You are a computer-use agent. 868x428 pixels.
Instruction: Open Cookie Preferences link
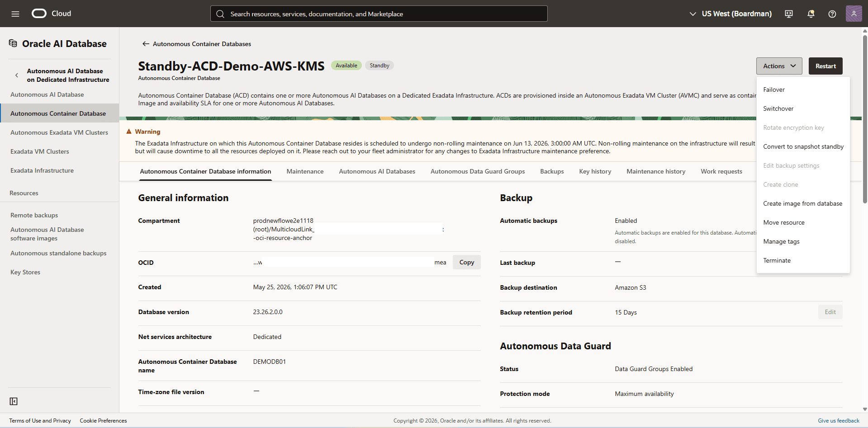click(x=103, y=421)
